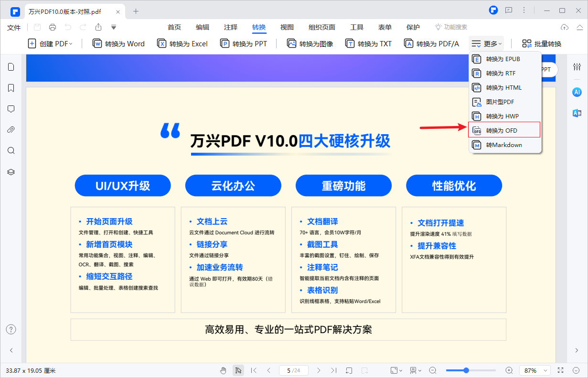Toggle full screen mode in the status bar
Screen dimensions: 588x378
pos(560,370)
